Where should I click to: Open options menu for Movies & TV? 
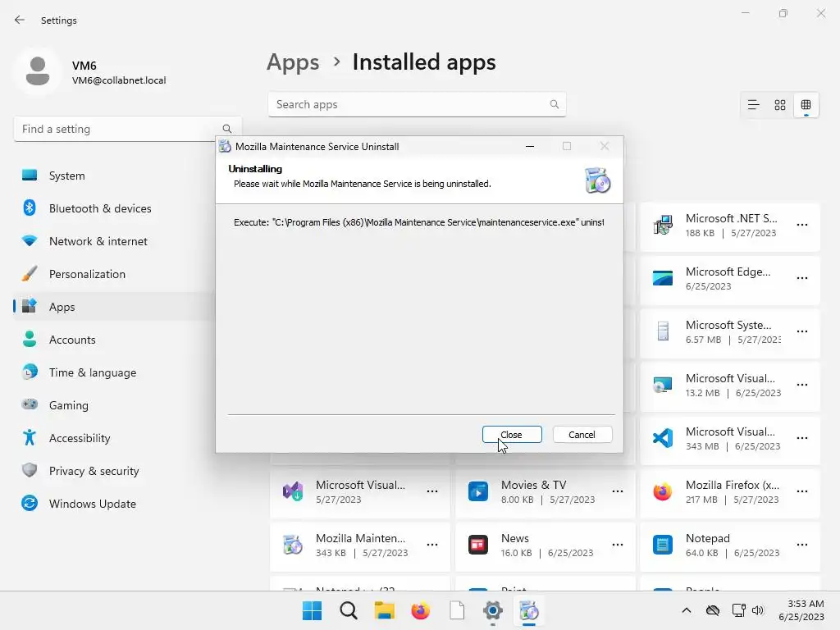click(x=617, y=491)
